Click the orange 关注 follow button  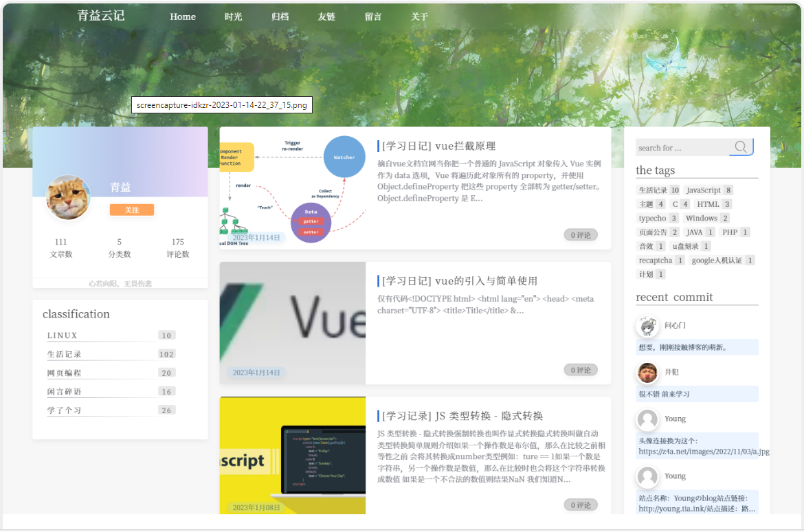click(132, 210)
